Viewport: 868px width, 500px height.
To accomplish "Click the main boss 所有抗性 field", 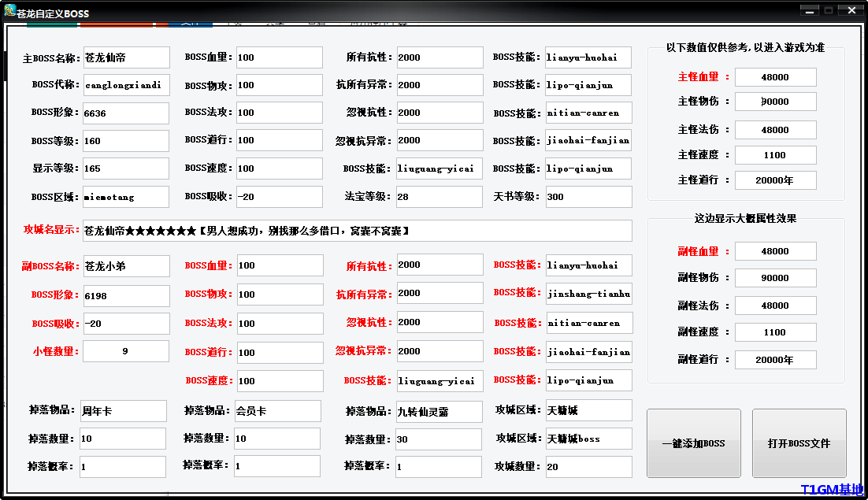I will point(440,57).
